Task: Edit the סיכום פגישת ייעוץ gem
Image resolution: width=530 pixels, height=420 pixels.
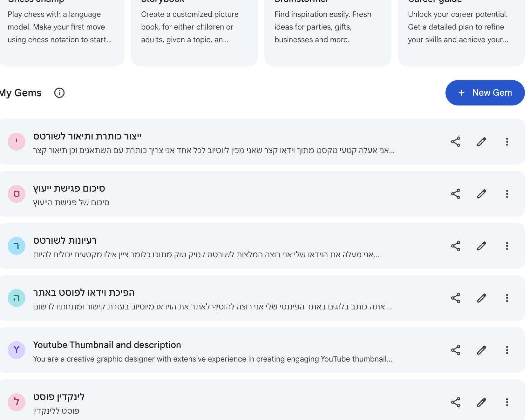Action: tap(481, 194)
